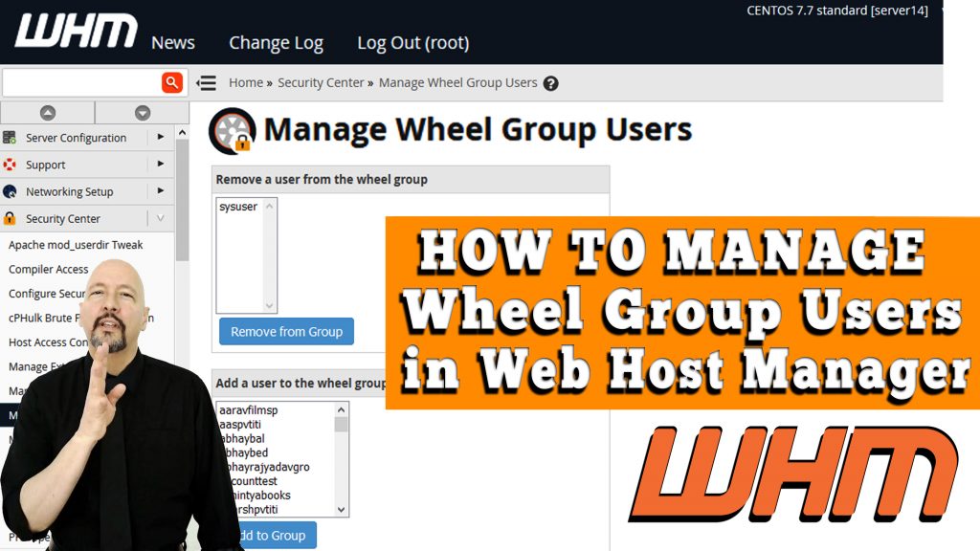This screenshot has height=551, width=980.
Task: Open help via the question mark icon
Action: coord(550,83)
